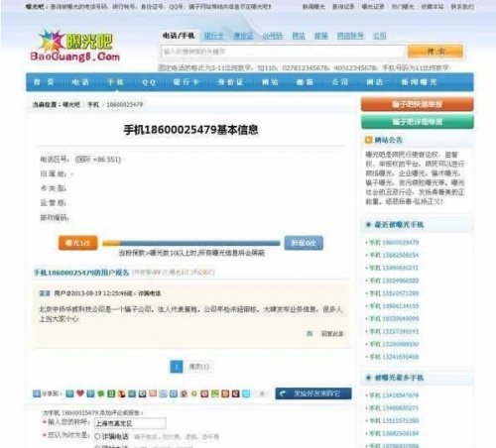This screenshot has width=496, height=448.
Task: Open the 身份证 item in blue navigation bar
Action: pos(230,82)
